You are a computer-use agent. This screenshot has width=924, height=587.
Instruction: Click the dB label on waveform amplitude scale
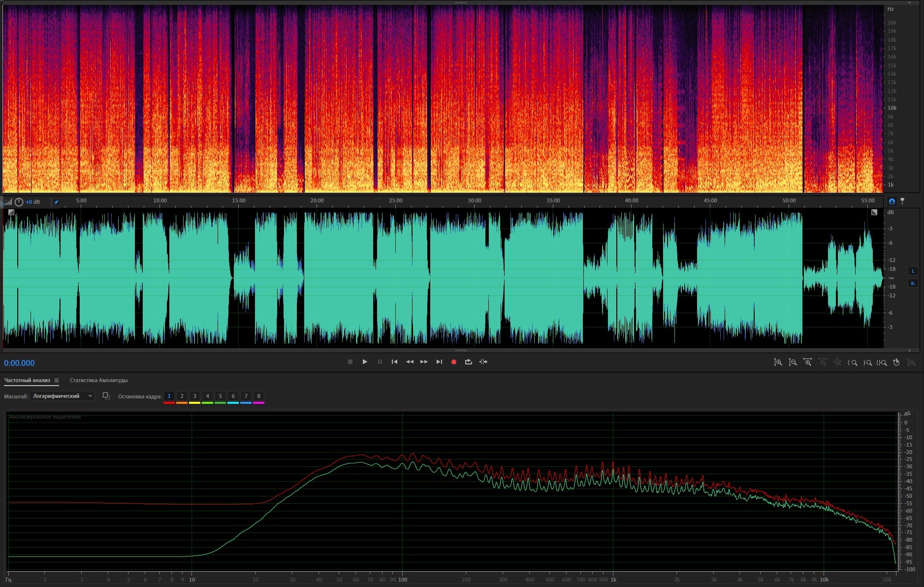tap(890, 212)
